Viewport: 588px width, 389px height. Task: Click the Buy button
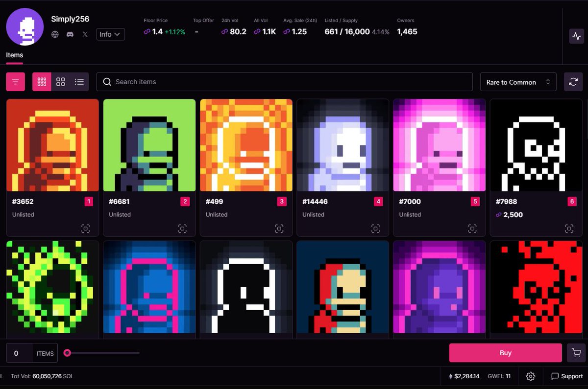(505, 353)
